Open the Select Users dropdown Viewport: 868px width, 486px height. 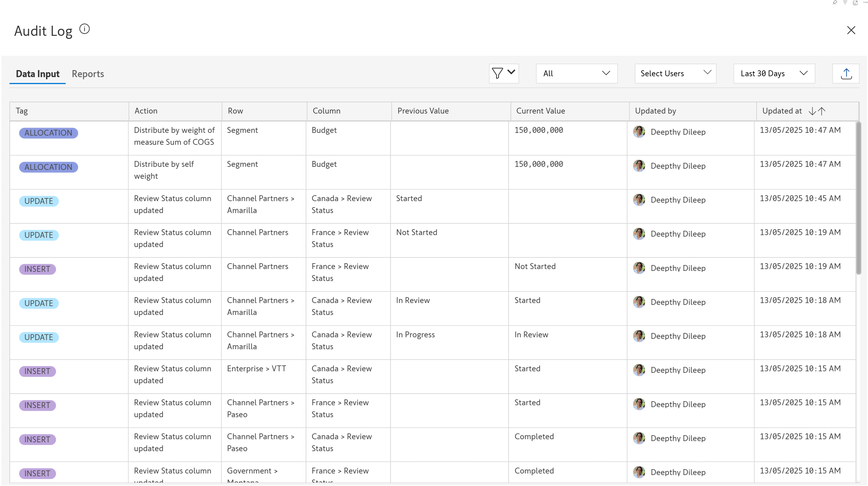(675, 73)
